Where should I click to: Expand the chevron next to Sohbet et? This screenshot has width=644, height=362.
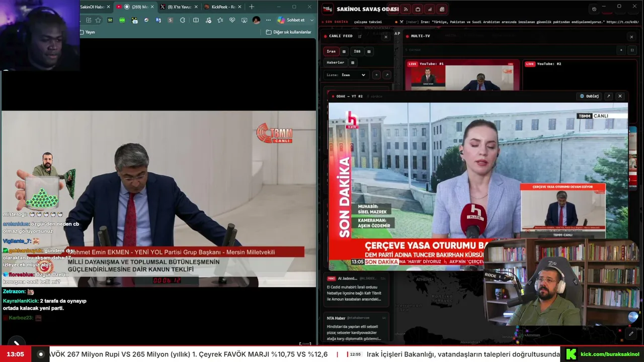point(312,20)
